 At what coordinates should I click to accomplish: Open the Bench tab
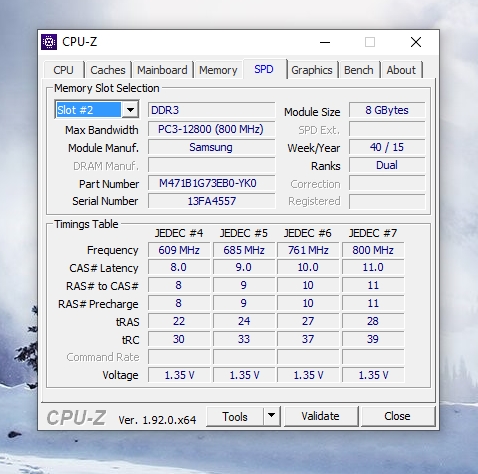(359, 70)
